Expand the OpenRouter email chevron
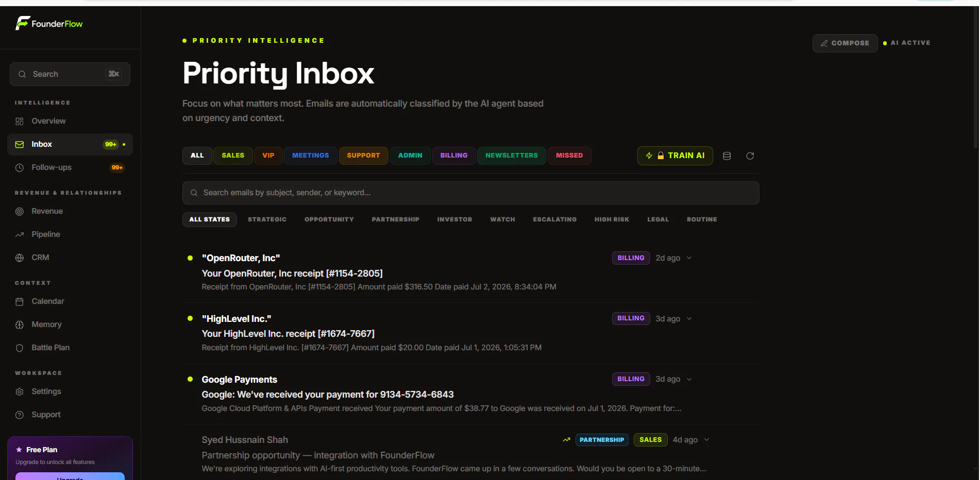Viewport: 980px width, 480px height. 689,258
